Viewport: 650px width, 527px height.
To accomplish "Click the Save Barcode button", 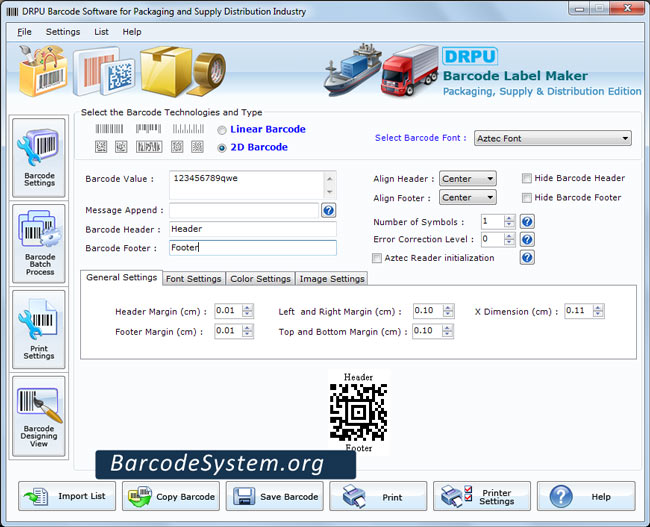I will 274,496.
